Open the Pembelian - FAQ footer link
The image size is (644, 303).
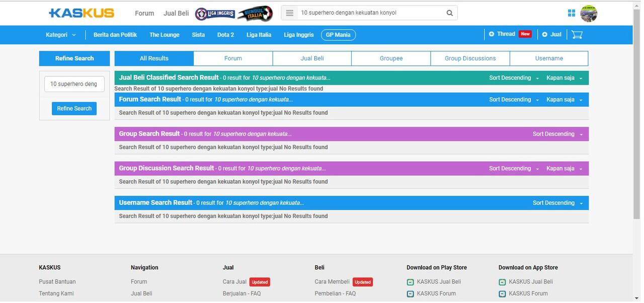pos(335,293)
